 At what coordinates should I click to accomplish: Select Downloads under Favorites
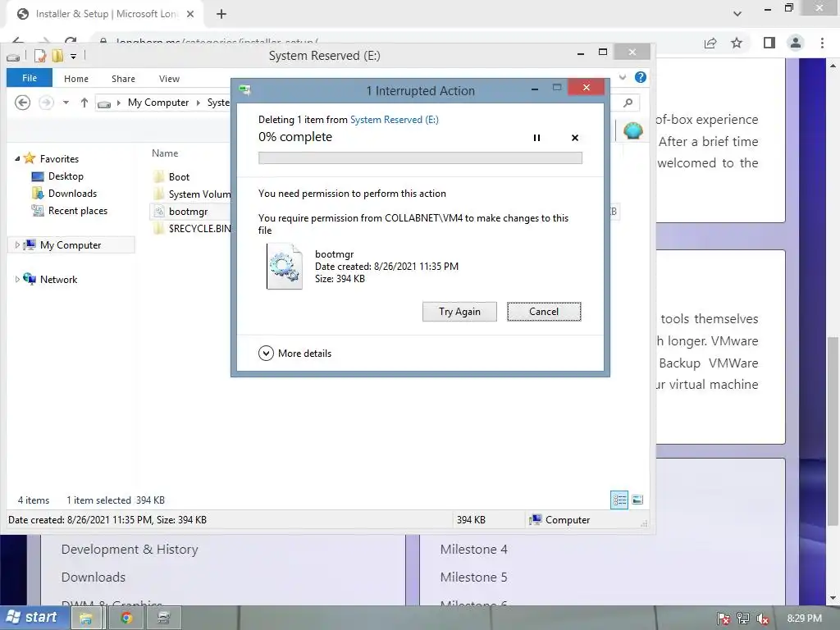tap(72, 194)
